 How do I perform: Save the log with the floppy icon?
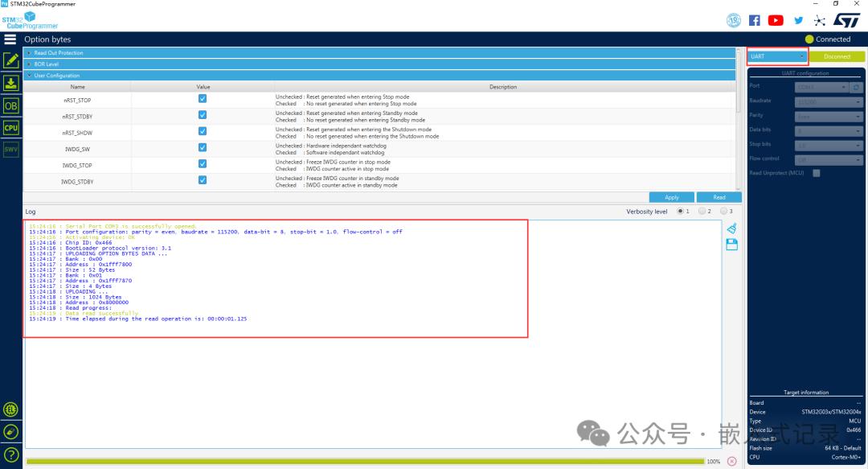pos(732,245)
